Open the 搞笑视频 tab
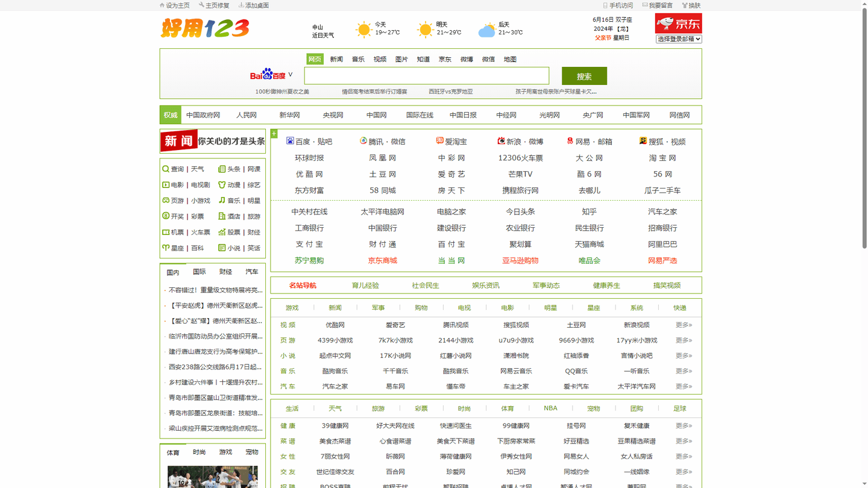The width and height of the screenshot is (868, 488). (x=667, y=286)
